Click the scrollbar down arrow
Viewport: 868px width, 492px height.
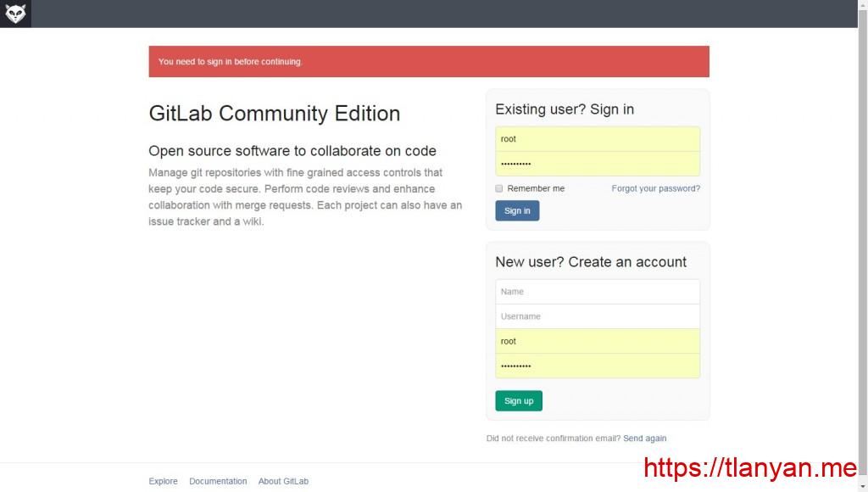pyautogui.click(x=862, y=487)
